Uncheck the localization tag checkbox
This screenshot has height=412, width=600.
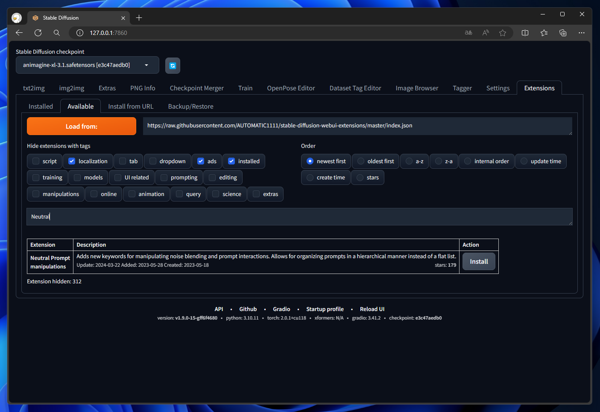click(x=72, y=161)
